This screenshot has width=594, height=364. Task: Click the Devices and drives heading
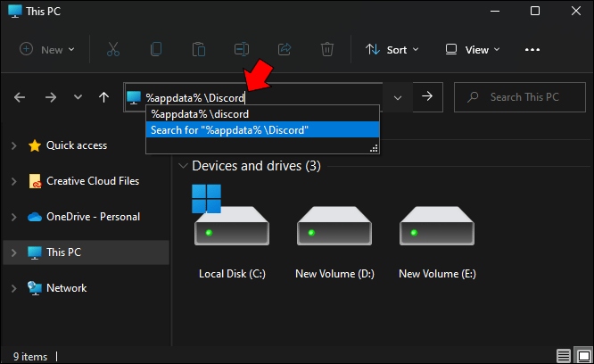256,166
